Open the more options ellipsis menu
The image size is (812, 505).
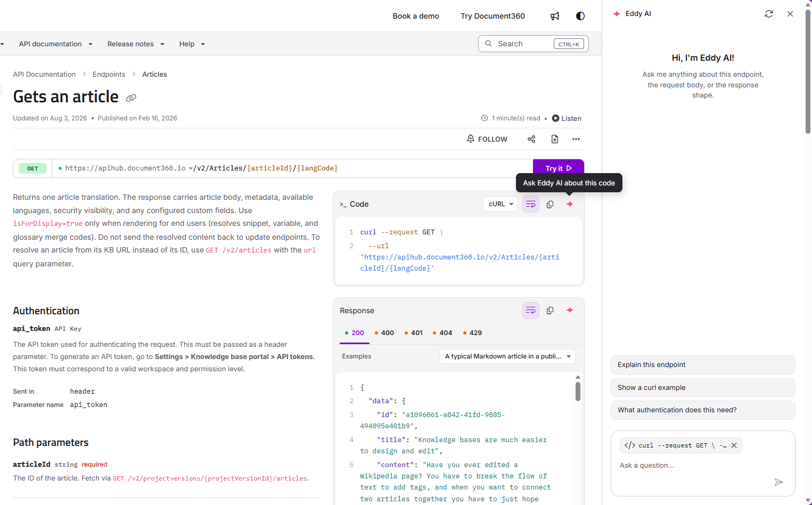pyautogui.click(x=576, y=139)
